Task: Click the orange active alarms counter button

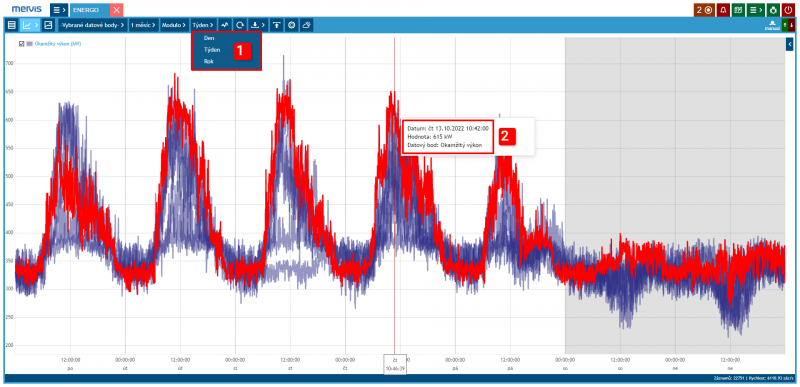Action: click(x=705, y=9)
